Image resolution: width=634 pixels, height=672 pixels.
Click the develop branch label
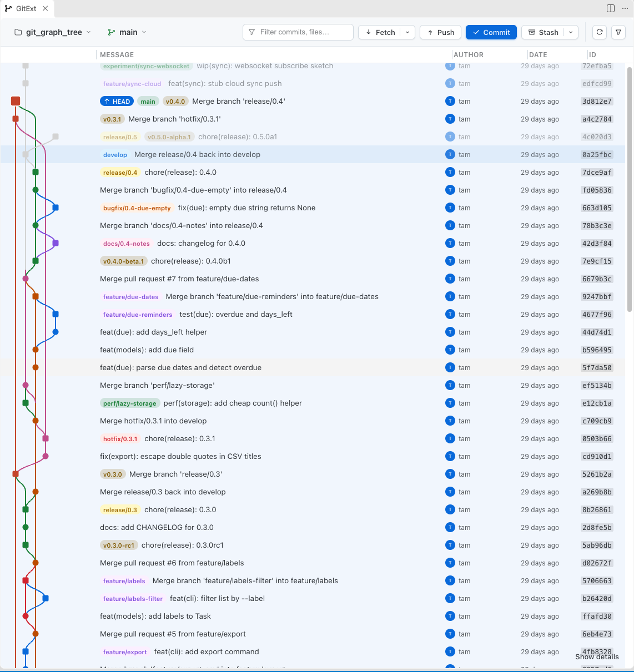point(115,155)
